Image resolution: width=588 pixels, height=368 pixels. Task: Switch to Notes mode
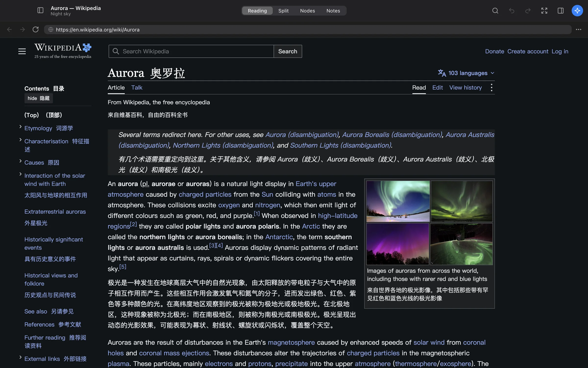click(x=333, y=11)
